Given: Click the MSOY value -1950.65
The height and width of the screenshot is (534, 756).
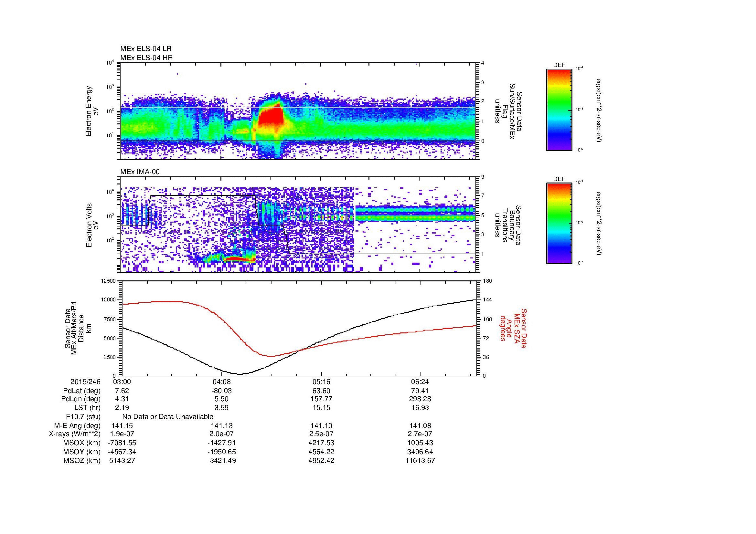Looking at the screenshot, I should pyautogui.click(x=221, y=452).
